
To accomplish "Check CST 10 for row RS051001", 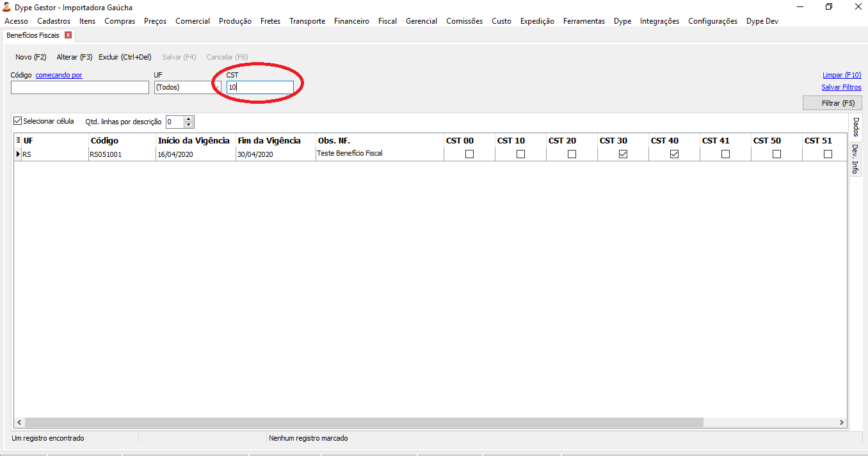I will [520, 154].
